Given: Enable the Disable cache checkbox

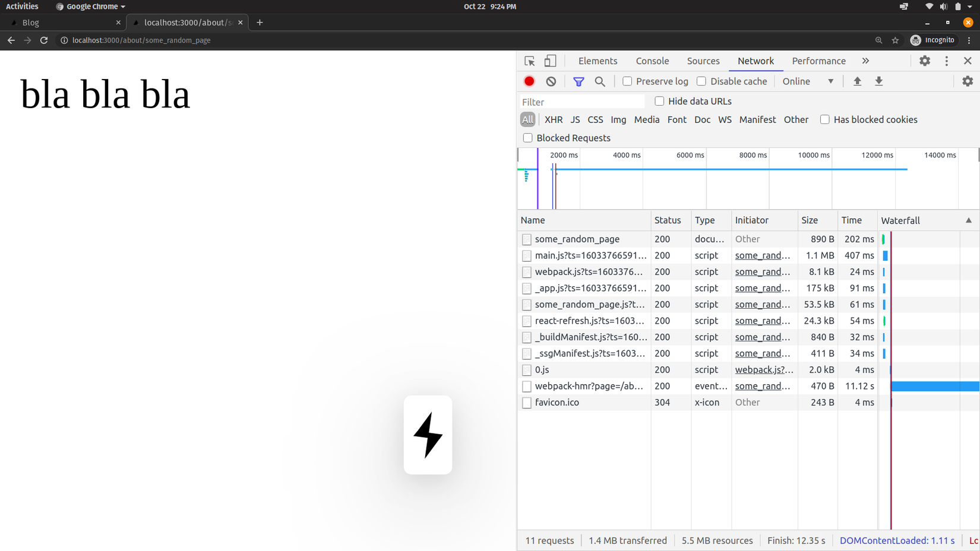Looking at the screenshot, I should tap(701, 81).
